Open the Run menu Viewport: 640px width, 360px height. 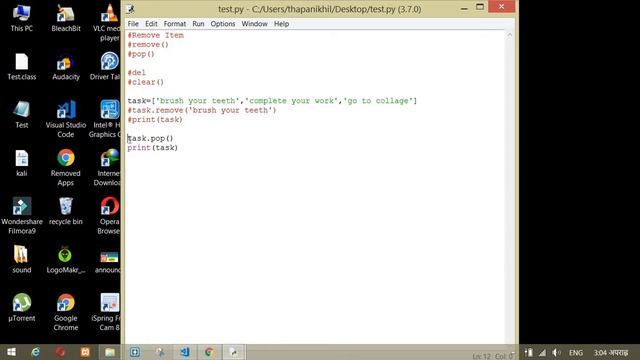tap(198, 24)
